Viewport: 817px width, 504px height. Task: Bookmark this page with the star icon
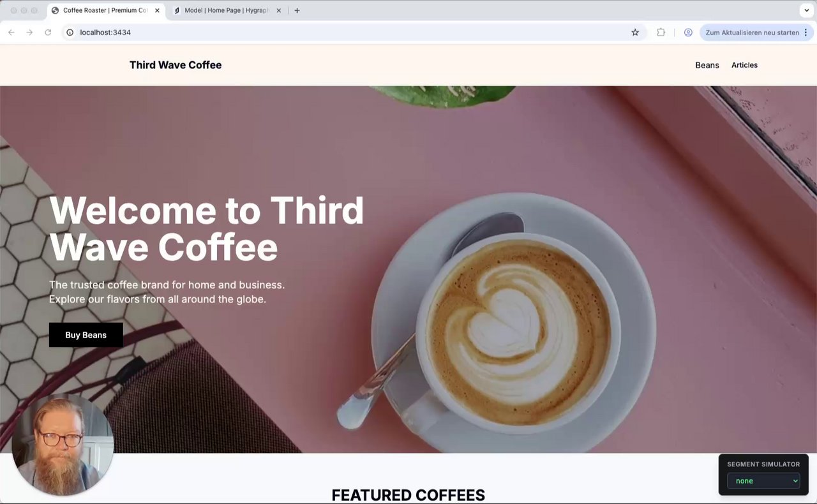click(x=635, y=33)
